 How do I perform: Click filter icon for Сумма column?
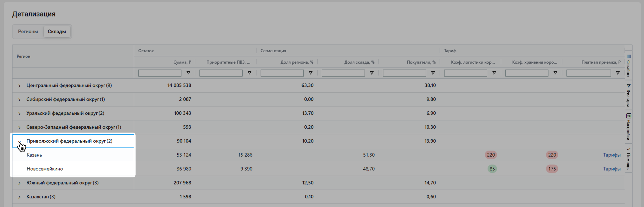tap(188, 73)
